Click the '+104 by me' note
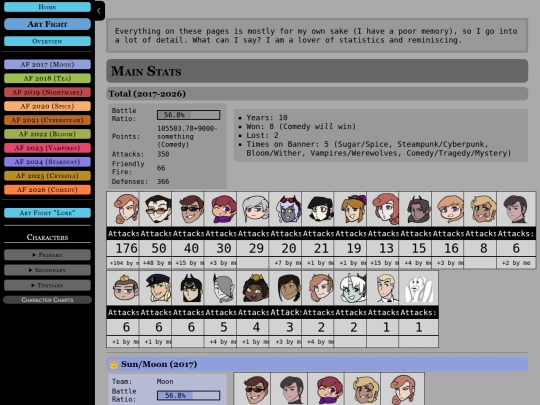This screenshot has height=405, width=540. point(123,263)
